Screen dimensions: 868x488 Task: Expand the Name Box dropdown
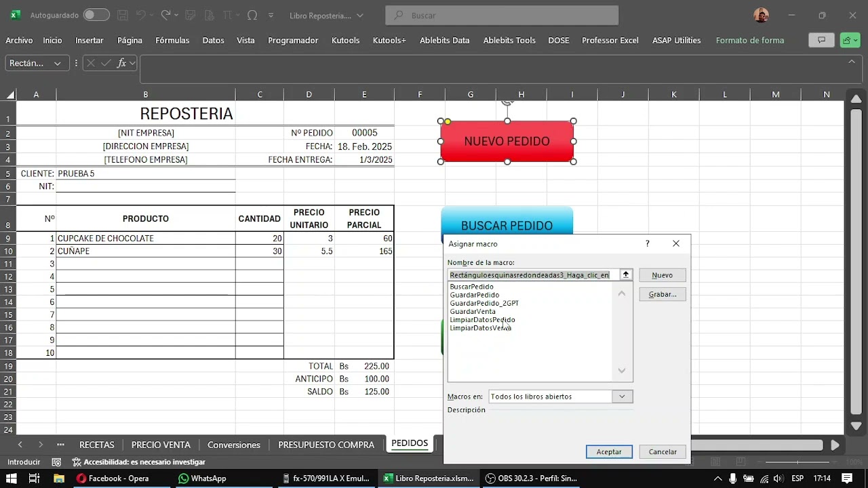pyautogui.click(x=58, y=63)
